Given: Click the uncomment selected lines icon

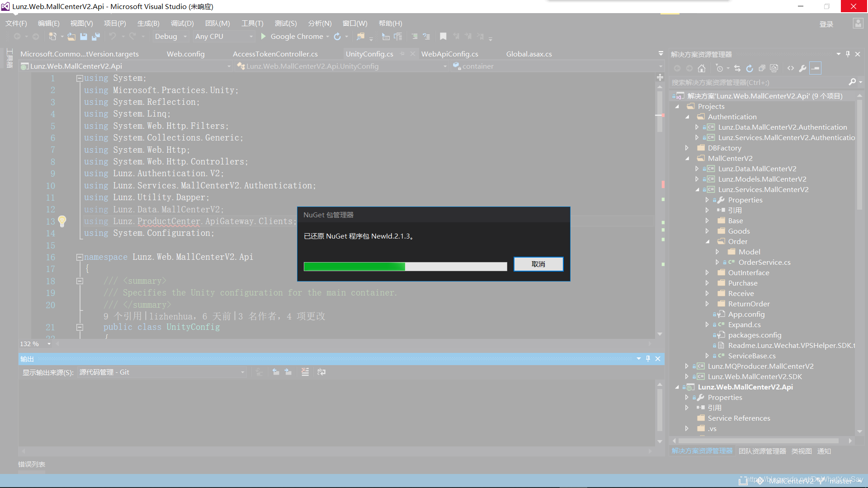Looking at the screenshot, I should [426, 37].
